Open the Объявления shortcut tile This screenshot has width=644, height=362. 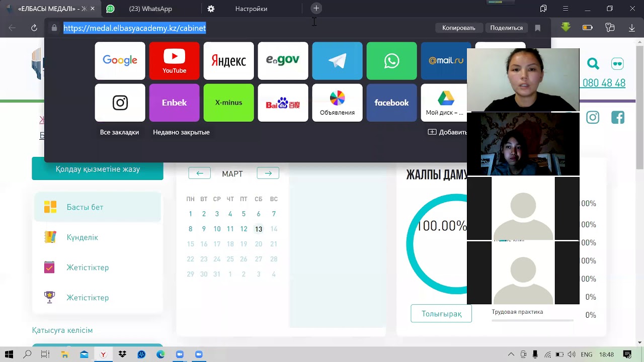pyautogui.click(x=337, y=103)
